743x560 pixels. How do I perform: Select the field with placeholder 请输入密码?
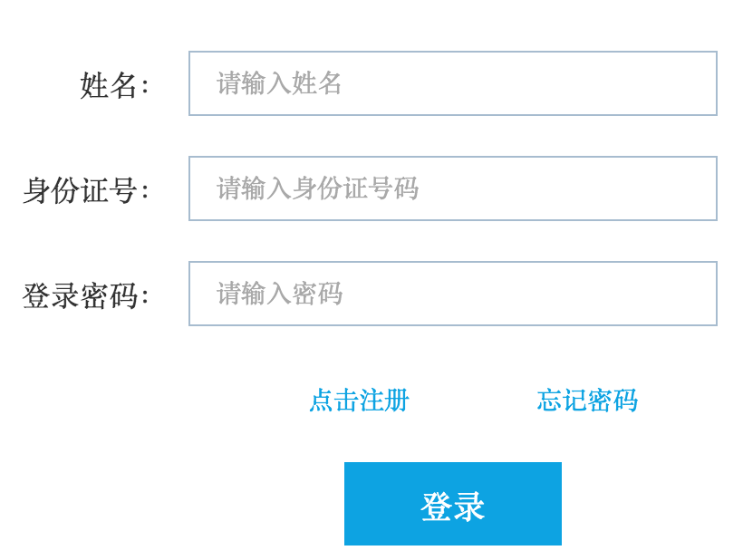point(452,294)
